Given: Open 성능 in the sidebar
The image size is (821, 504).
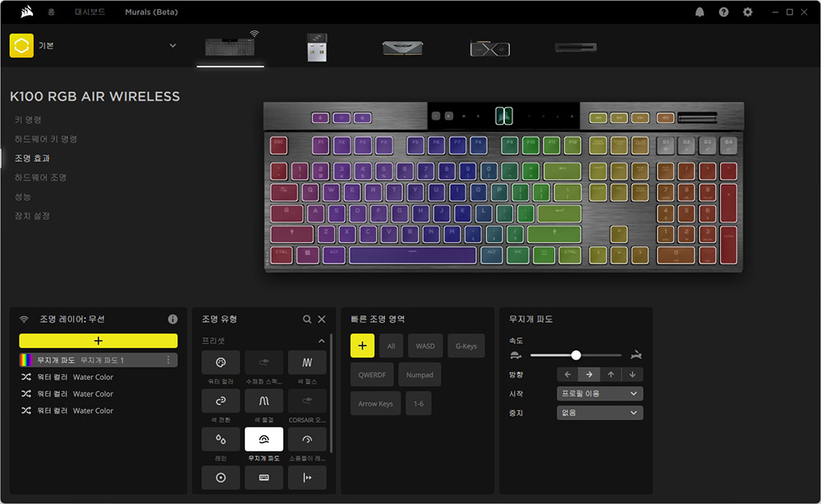Looking at the screenshot, I should pos(22,197).
